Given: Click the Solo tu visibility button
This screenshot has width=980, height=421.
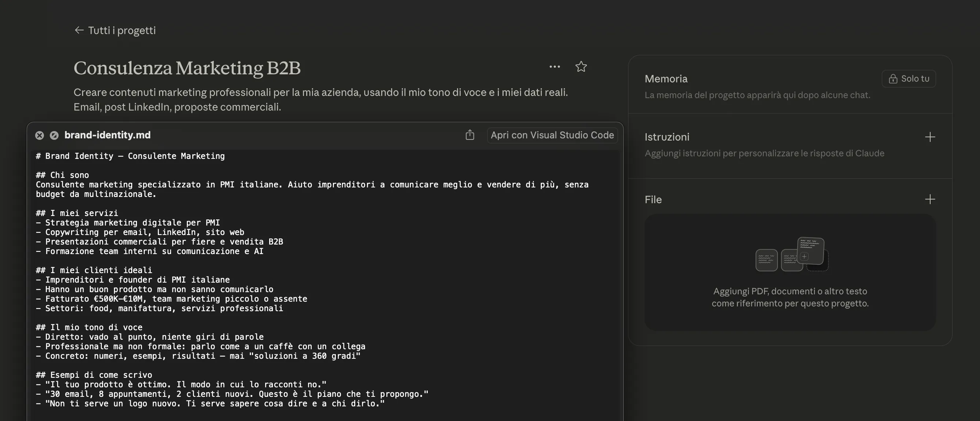Looking at the screenshot, I should pyautogui.click(x=909, y=79).
